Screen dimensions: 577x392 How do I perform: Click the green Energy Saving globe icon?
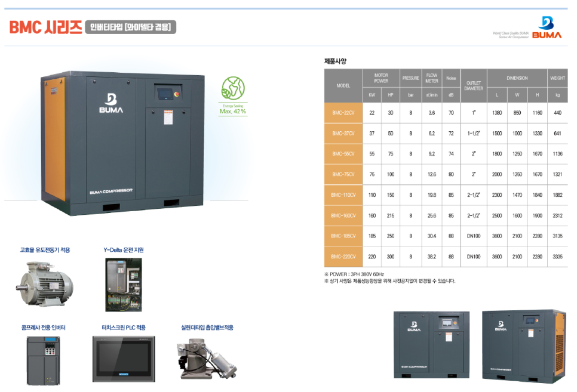click(233, 88)
